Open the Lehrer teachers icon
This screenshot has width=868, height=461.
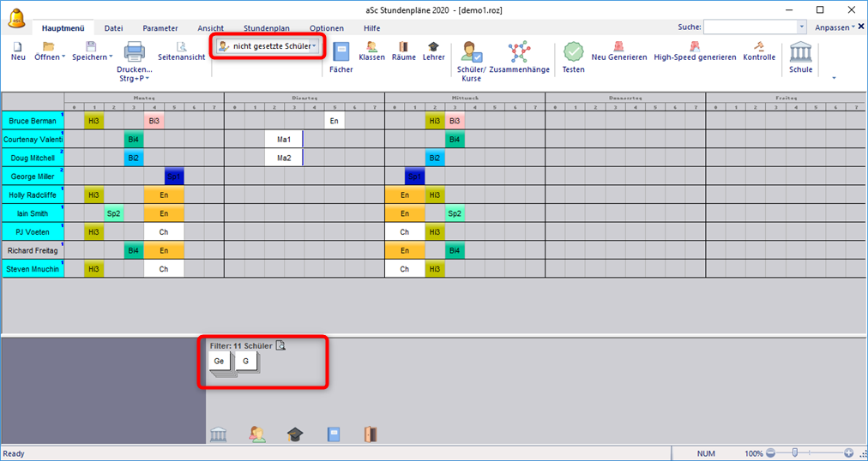click(x=433, y=47)
